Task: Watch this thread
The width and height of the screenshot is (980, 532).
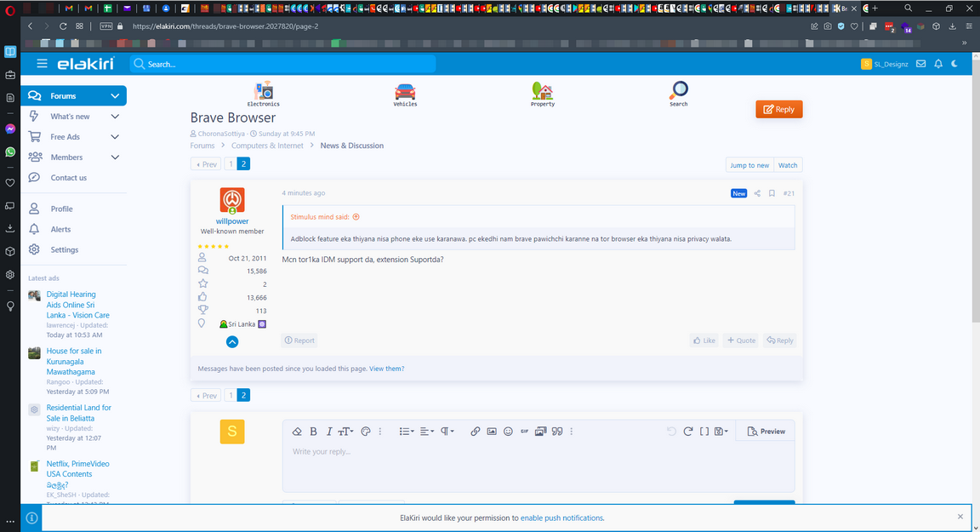Action: (788, 165)
